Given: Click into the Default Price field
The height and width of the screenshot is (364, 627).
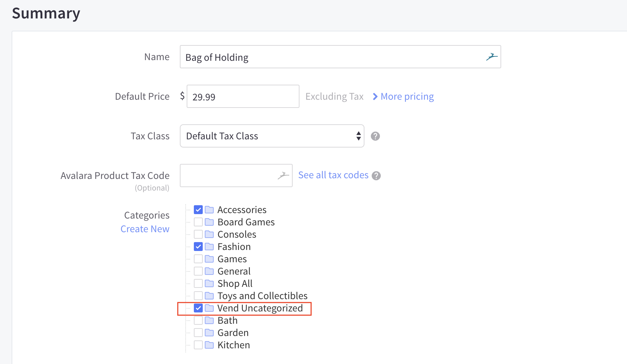Looking at the screenshot, I should [243, 97].
